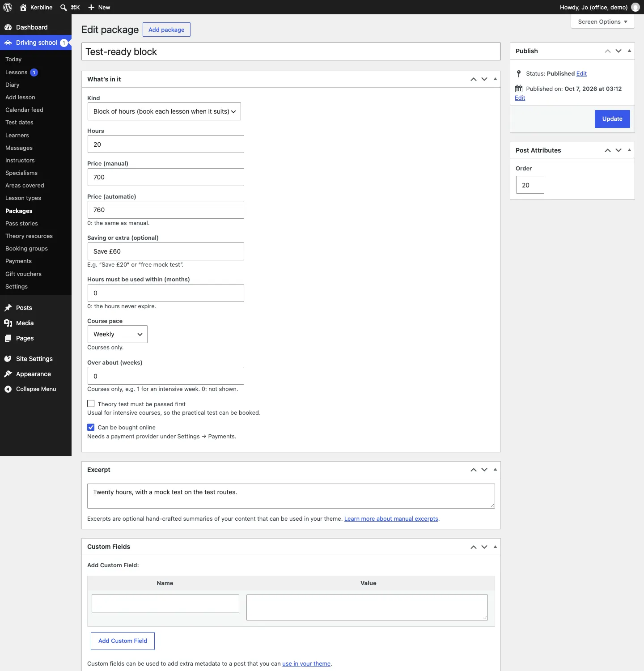This screenshot has height=671, width=644.
Task: Open the Course pace dropdown
Action: pyautogui.click(x=118, y=334)
